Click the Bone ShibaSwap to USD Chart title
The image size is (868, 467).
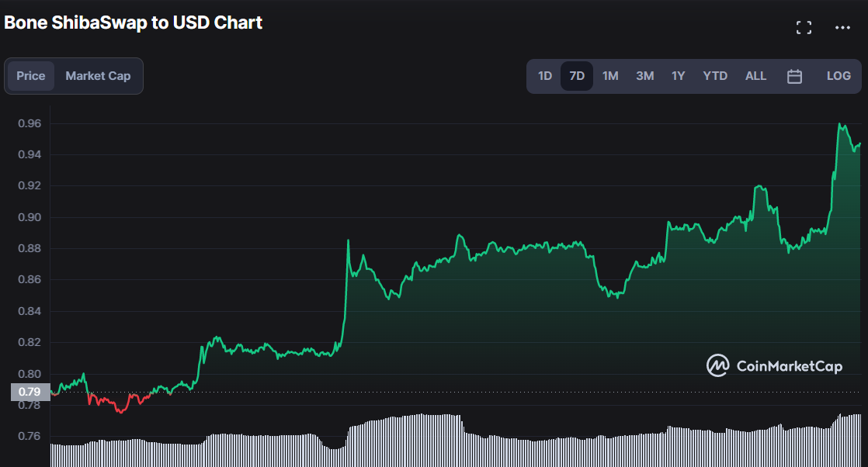133,22
